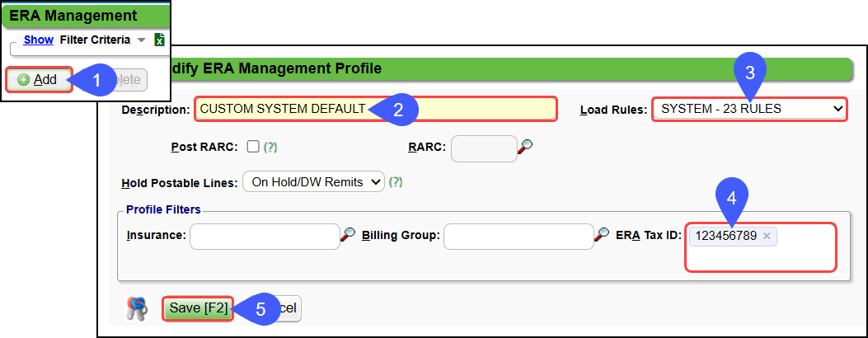This screenshot has height=338, width=868.
Task: Expand the Filter Criteria arrow
Action: coord(141,40)
